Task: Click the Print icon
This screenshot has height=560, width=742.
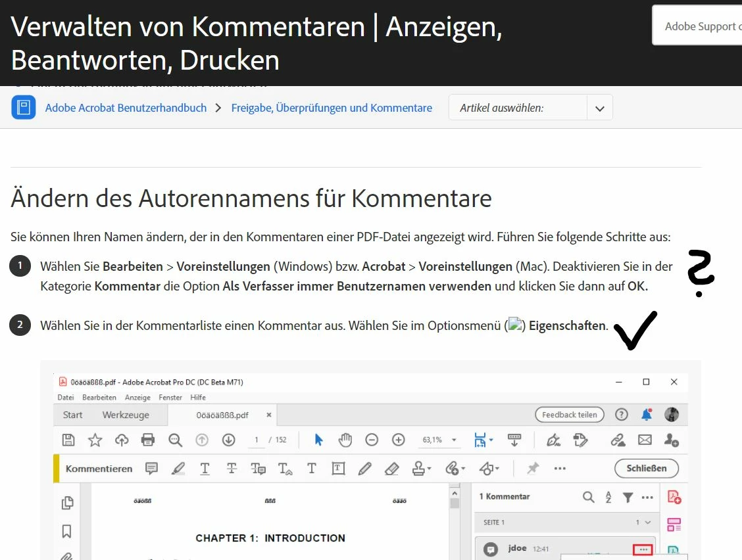Action: [x=148, y=440]
